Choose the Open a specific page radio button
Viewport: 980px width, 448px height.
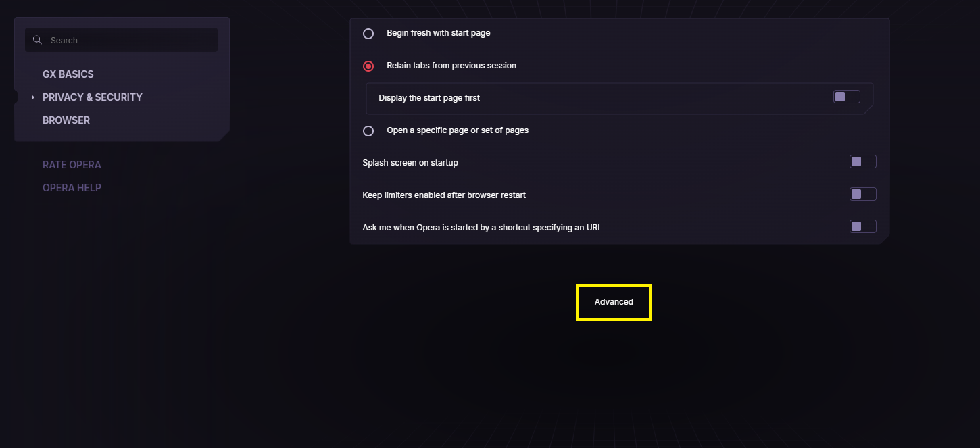pyautogui.click(x=368, y=130)
